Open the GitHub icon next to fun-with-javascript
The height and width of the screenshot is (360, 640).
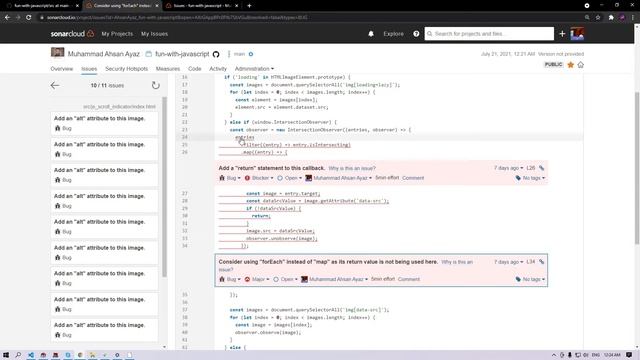(216, 54)
